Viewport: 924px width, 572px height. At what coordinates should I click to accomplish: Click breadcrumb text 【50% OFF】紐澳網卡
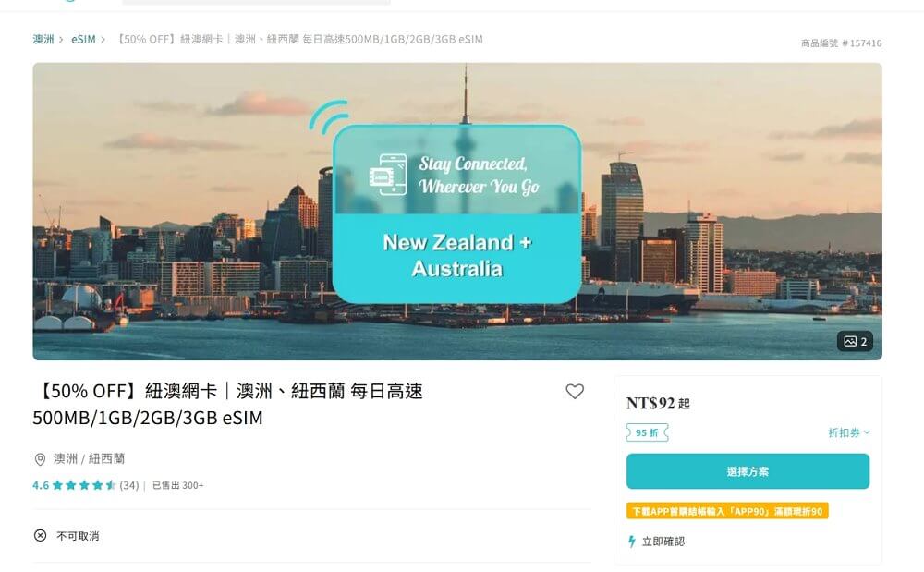point(298,39)
